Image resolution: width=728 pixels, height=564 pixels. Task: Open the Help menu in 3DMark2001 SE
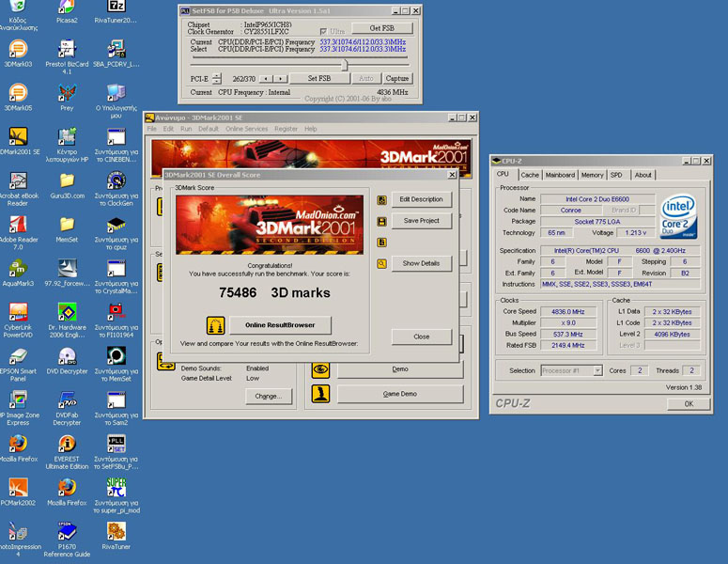pos(311,129)
